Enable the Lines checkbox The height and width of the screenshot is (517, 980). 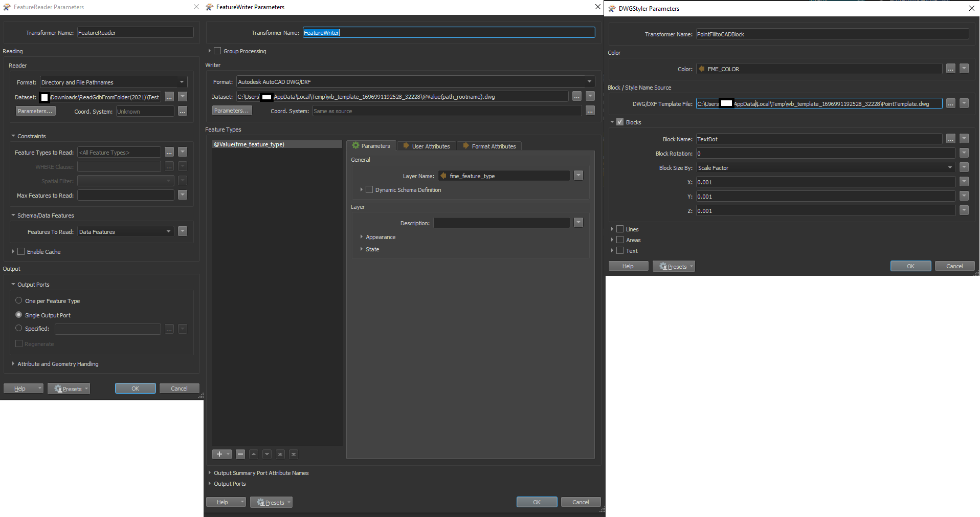[x=620, y=229]
